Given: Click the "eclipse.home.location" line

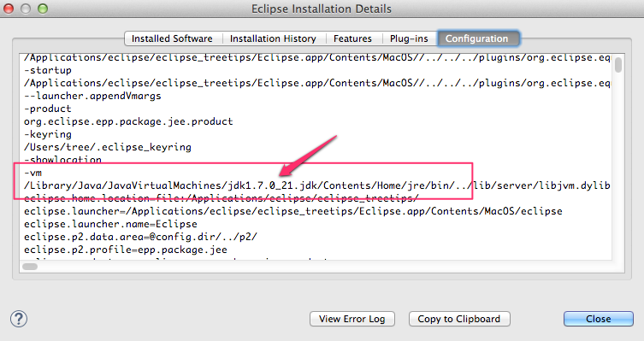Looking at the screenshot, I should tap(222, 198).
